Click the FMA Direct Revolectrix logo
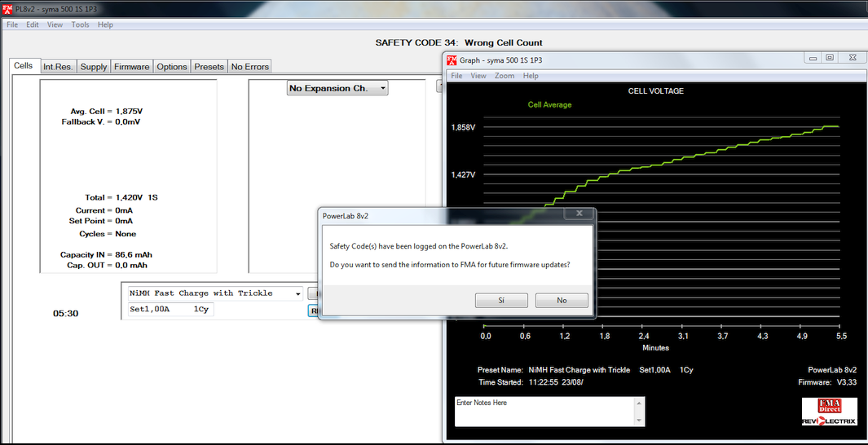This screenshot has height=445, width=868. (829, 412)
